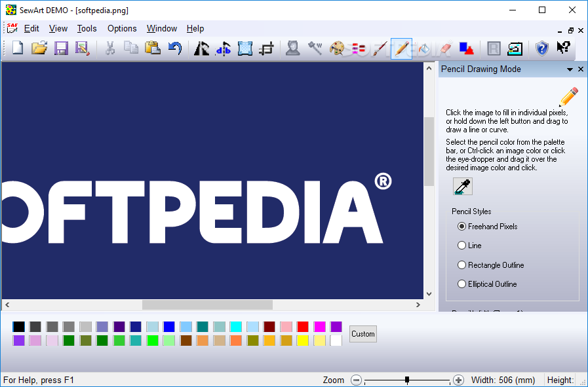Open the Tools menu

[x=87, y=28]
